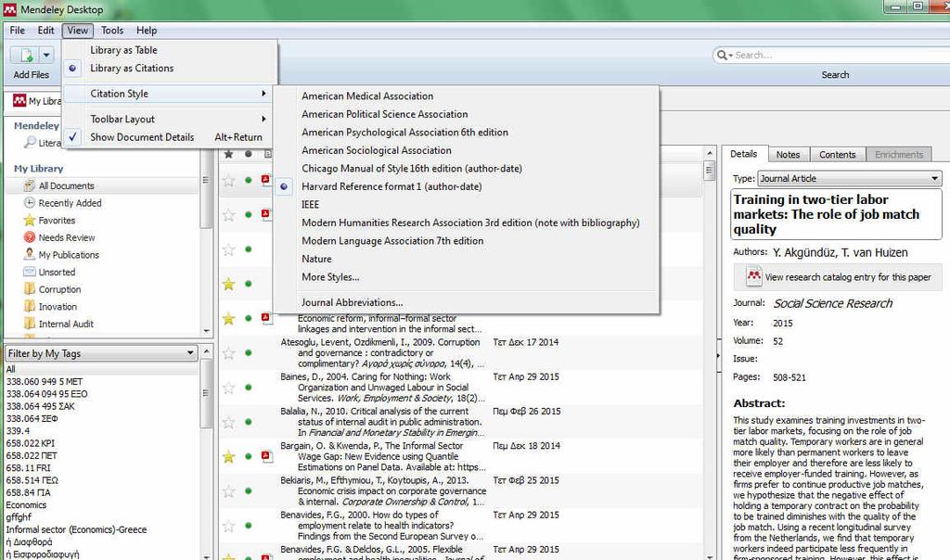Open the File menu
The width and height of the screenshot is (950, 560).
point(18,31)
